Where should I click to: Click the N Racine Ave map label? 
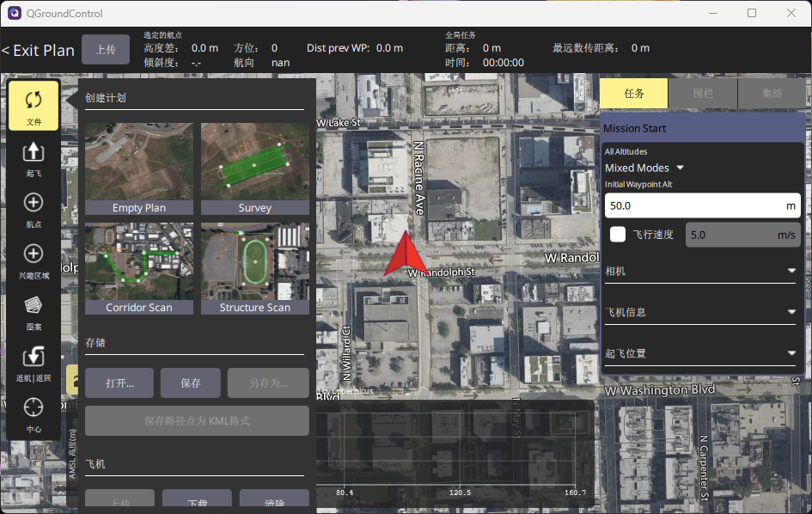coord(419,178)
